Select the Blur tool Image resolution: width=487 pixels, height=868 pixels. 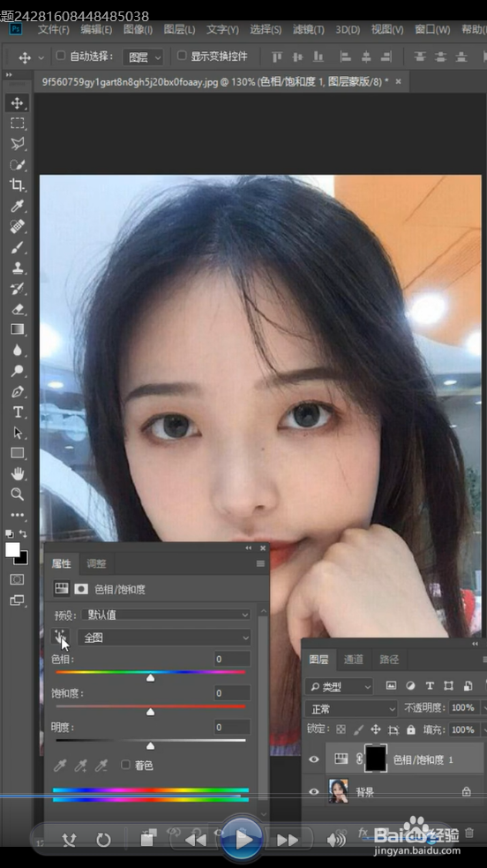click(x=17, y=350)
